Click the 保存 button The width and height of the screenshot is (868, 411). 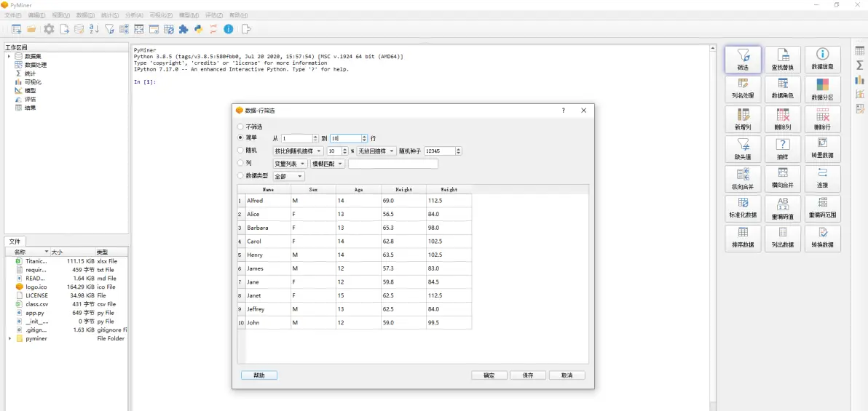click(x=528, y=375)
